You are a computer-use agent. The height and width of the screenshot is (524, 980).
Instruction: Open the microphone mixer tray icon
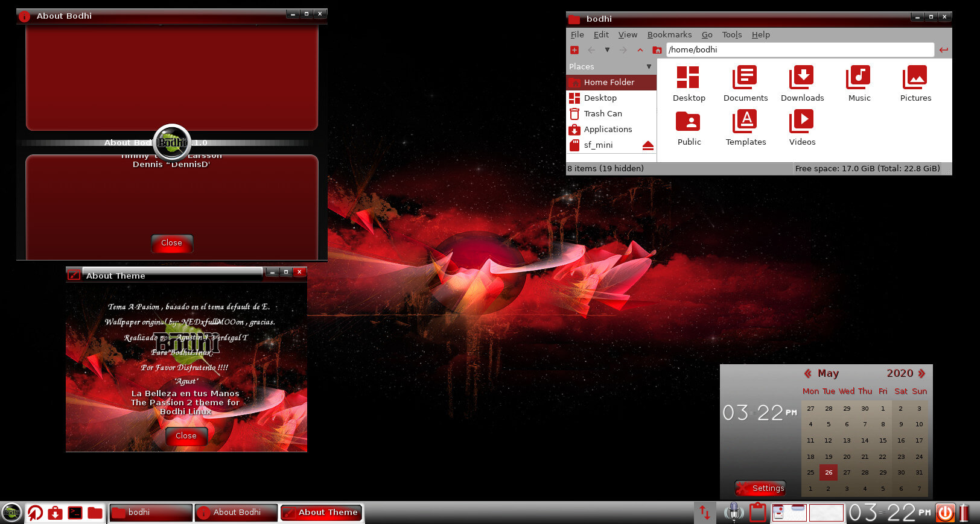click(734, 513)
